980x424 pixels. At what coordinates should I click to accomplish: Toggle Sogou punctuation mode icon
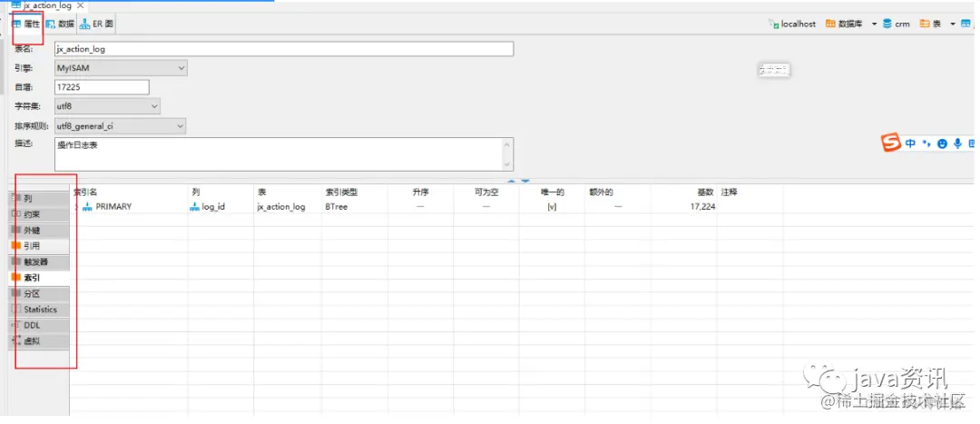(x=926, y=143)
